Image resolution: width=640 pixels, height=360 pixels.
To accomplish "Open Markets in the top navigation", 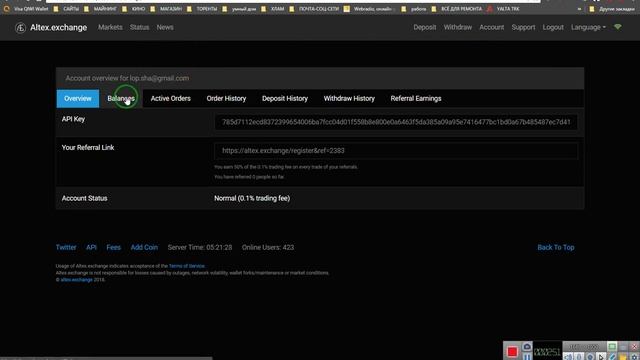I will [110, 27].
